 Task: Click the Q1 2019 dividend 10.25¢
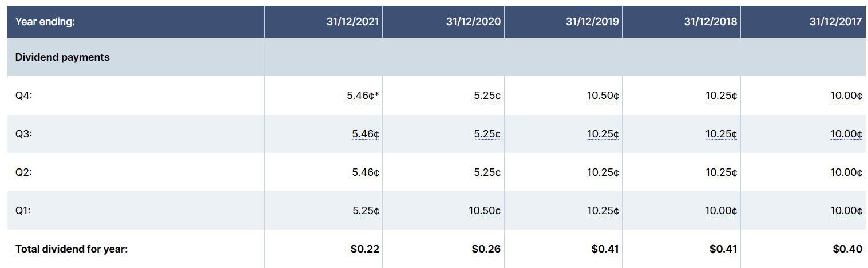tap(603, 211)
